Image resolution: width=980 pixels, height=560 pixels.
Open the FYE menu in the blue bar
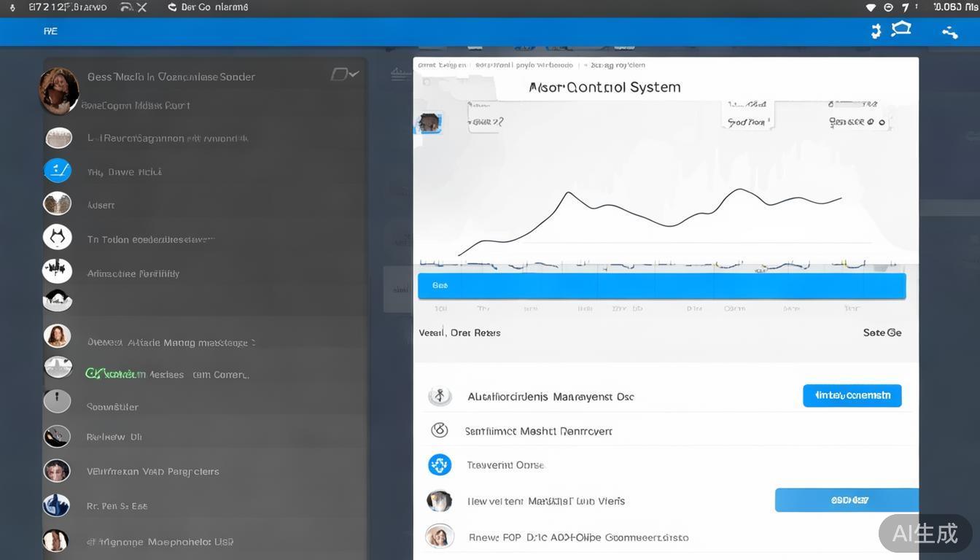pos(50,31)
